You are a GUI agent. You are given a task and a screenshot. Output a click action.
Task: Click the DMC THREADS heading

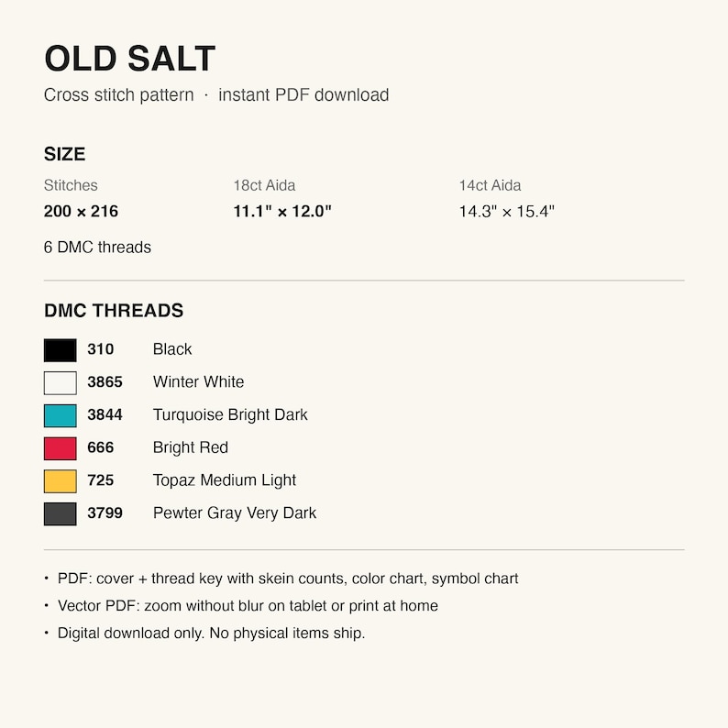(x=114, y=311)
